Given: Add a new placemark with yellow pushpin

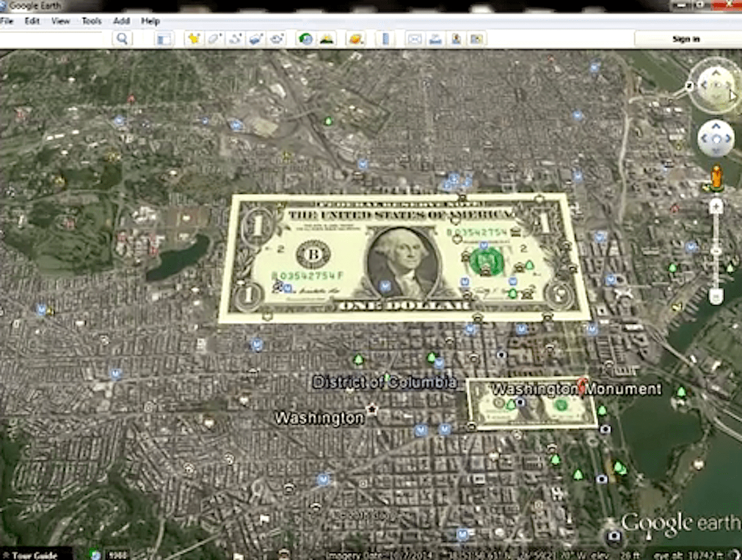Looking at the screenshot, I should [x=194, y=39].
